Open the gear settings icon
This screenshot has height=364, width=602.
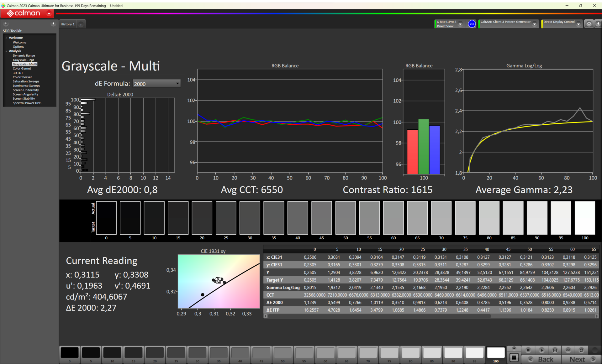589,24
